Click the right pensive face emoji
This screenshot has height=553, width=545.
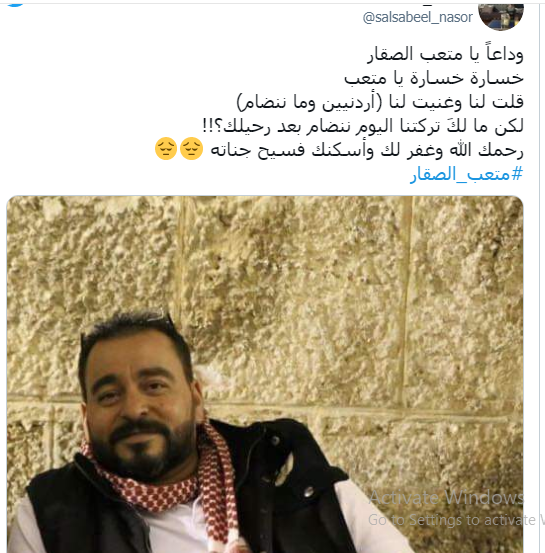[192, 148]
